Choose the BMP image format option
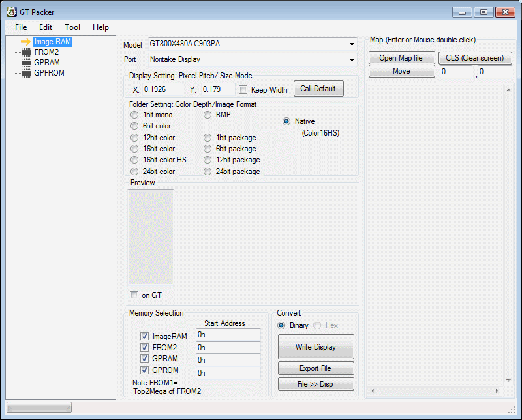The width and height of the screenshot is (522, 420). pyautogui.click(x=207, y=115)
